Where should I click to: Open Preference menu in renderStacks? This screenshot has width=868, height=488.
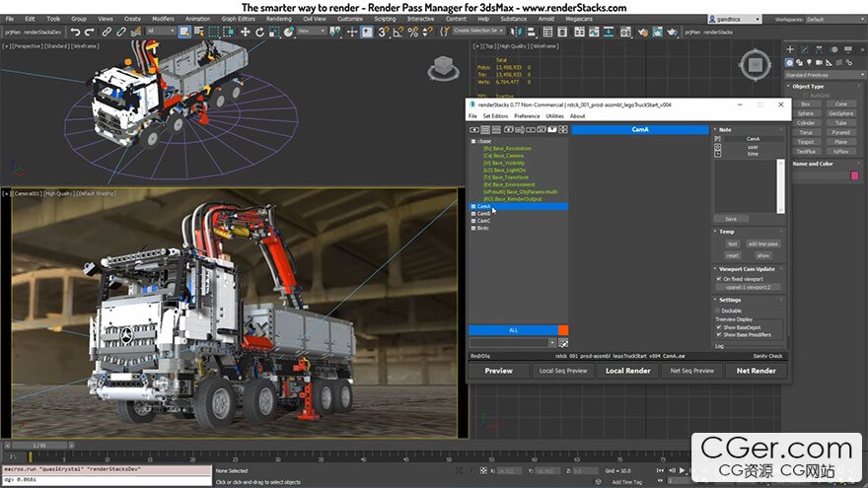tap(527, 116)
